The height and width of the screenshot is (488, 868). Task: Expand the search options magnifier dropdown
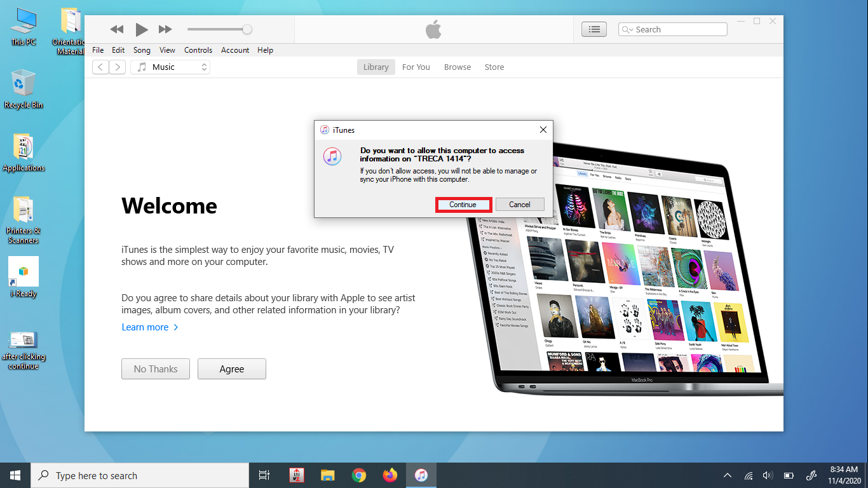click(x=627, y=30)
